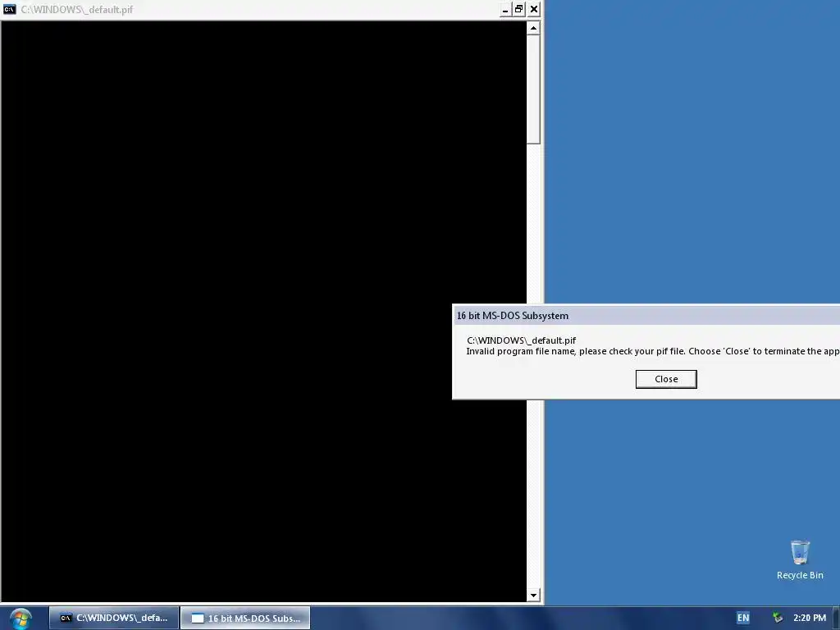This screenshot has height=630, width=840.
Task: Minimize the _default.pif console window
Action: 505,10
